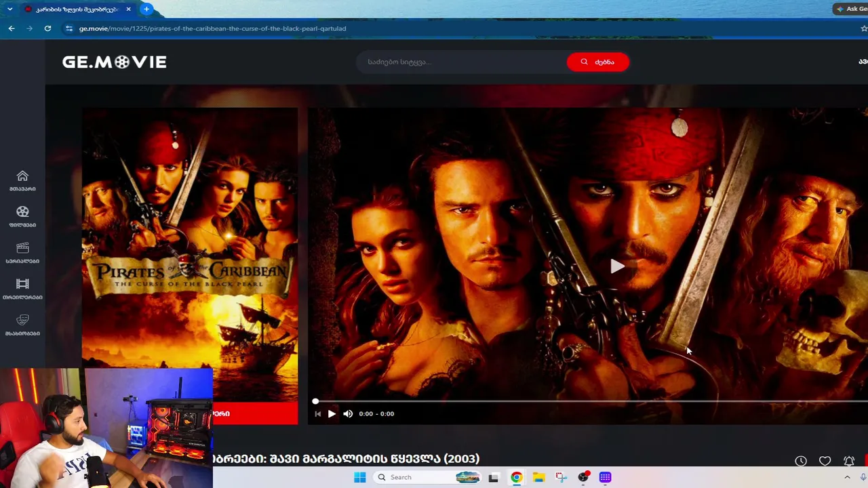Click the Windows taskbar Search box
868x488 pixels.
click(x=428, y=477)
